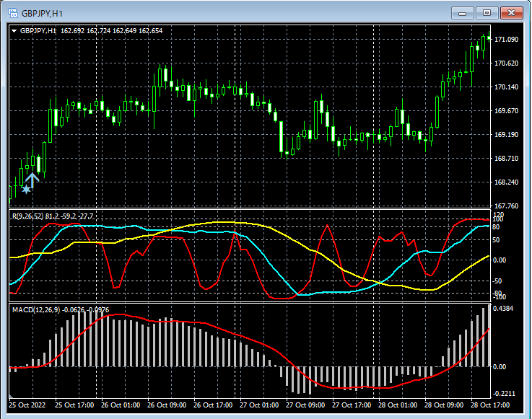Image resolution: width=532 pixels, height=419 pixels.
Task: Click the 0.4384 value on MACD scale
Action: coord(505,309)
